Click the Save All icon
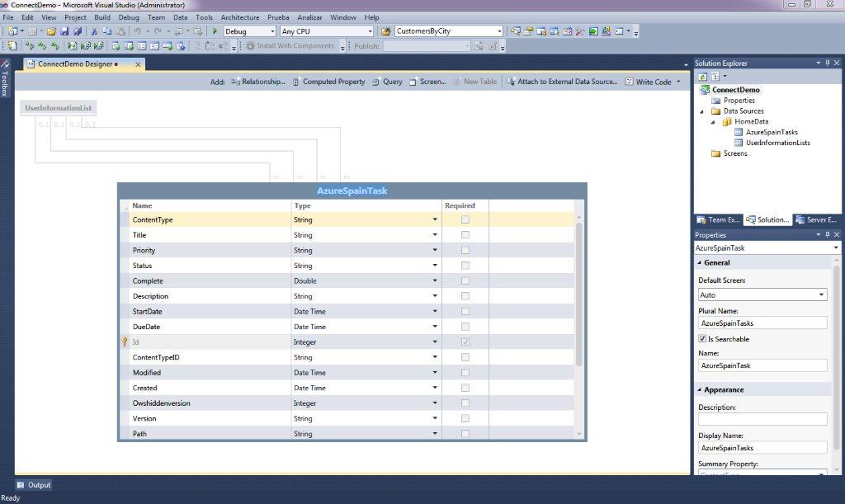 pyautogui.click(x=77, y=31)
